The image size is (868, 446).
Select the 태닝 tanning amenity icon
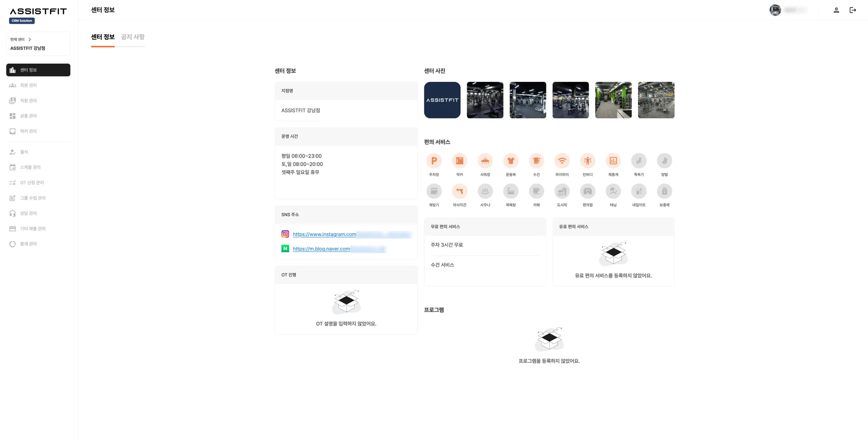[x=613, y=191]
